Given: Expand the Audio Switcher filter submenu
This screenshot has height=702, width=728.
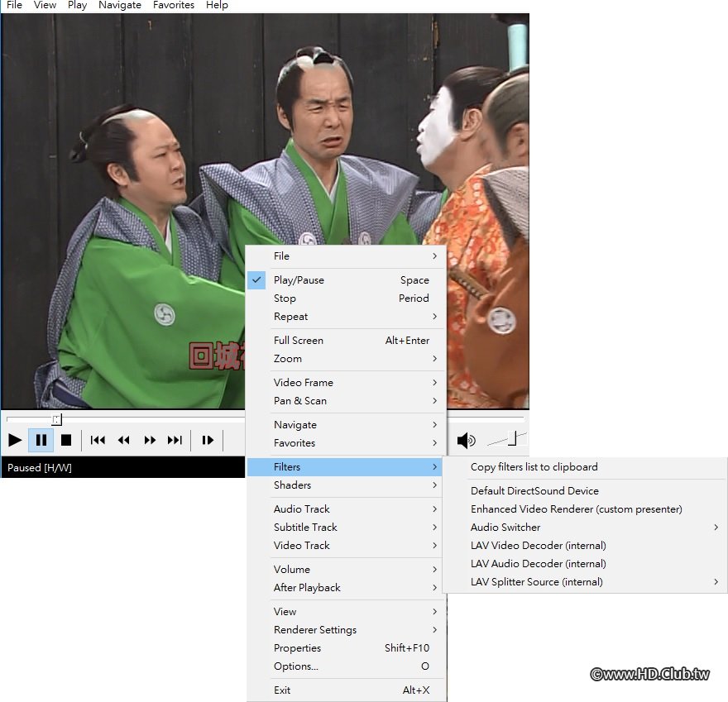Looking at the screenshot, I should (585, 528).
